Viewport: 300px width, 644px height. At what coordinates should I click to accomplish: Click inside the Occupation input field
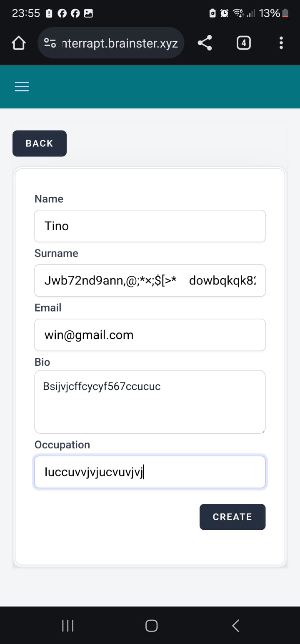coord(150,472)
